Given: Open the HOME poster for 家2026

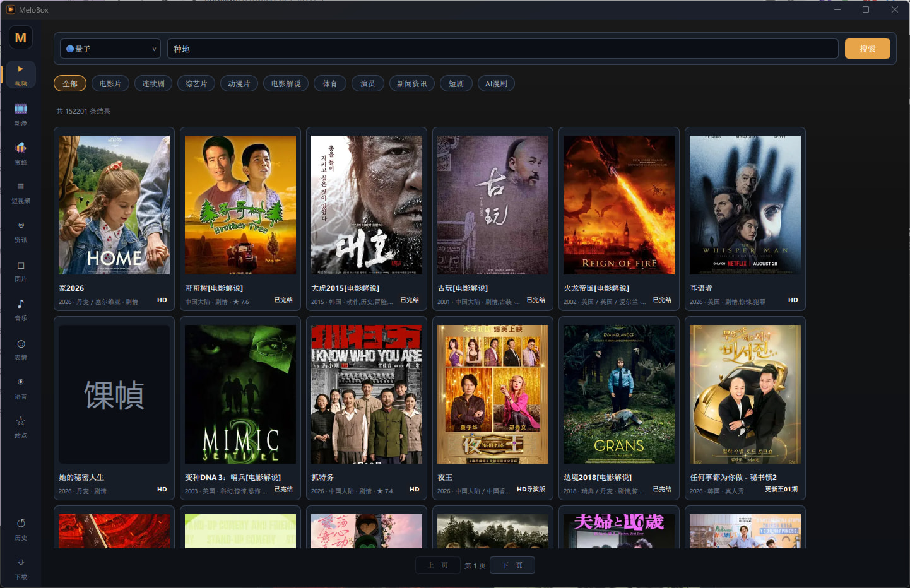Looking at the screenshot, I should (x=114, y=205).
